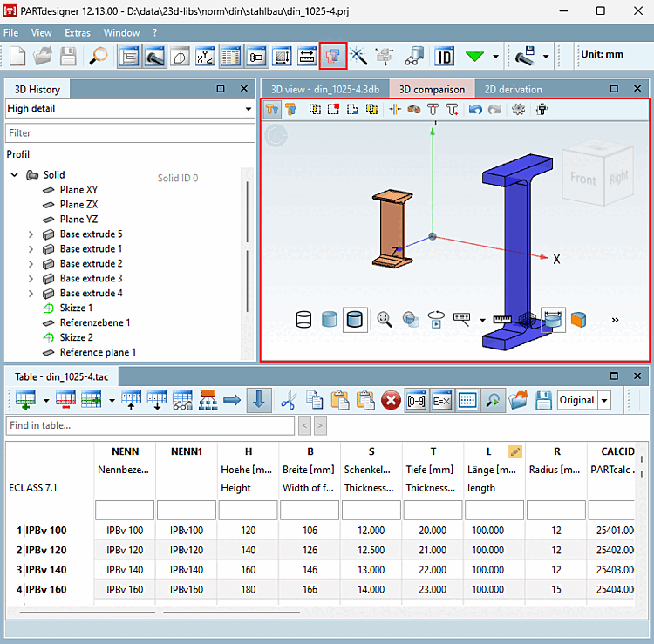The width and height of the screenshot is (654, 644).
Task: Click the ID button in main toolbar
Action: tap(444, 57)
